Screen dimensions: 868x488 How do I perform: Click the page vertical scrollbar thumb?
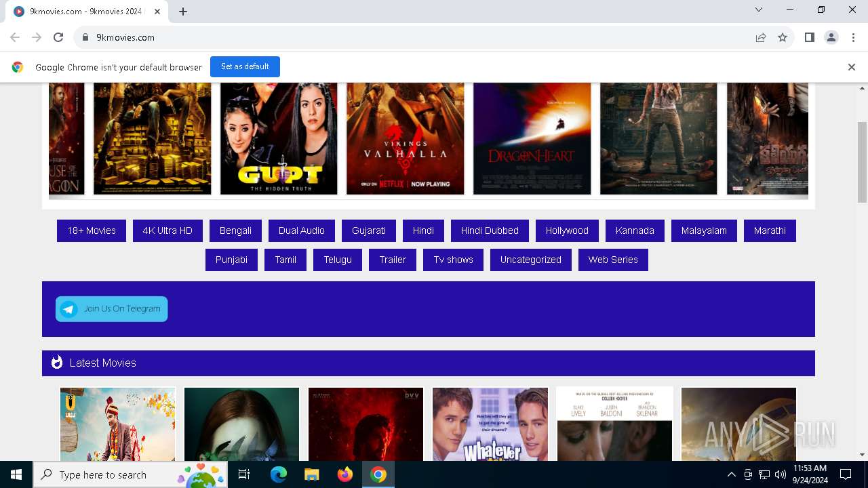click(862, 163)
